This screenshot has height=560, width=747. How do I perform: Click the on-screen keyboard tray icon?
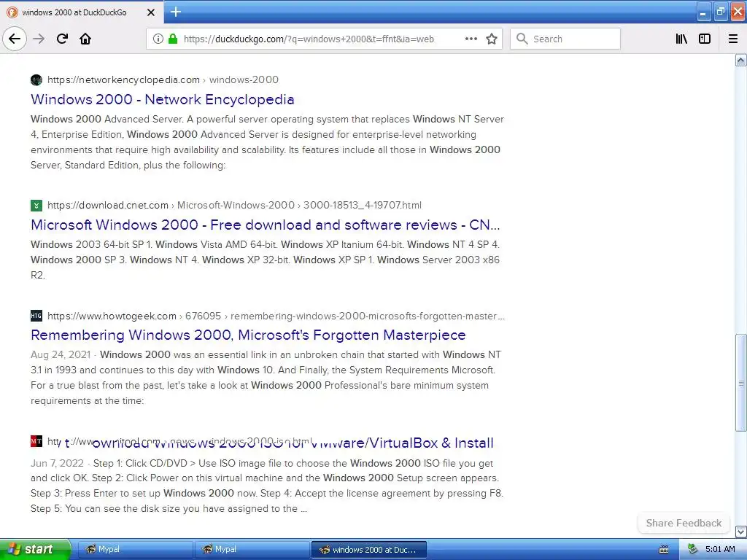pyautogui.click(x=664, y=550)
